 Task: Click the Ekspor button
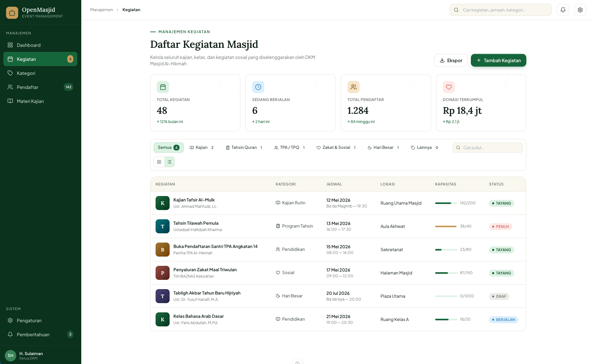[451, 60]
